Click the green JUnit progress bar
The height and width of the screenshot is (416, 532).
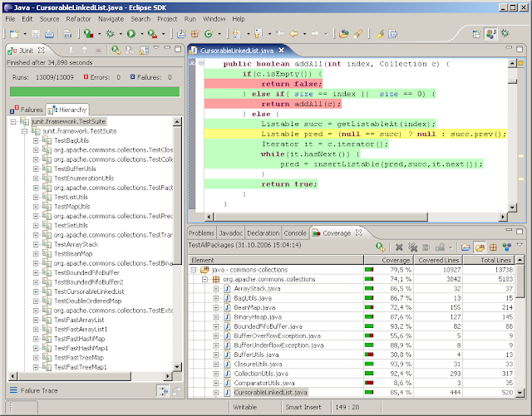coord(95,92)
